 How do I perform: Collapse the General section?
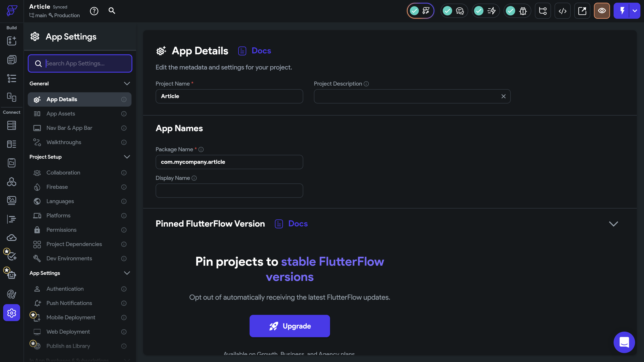127,83
